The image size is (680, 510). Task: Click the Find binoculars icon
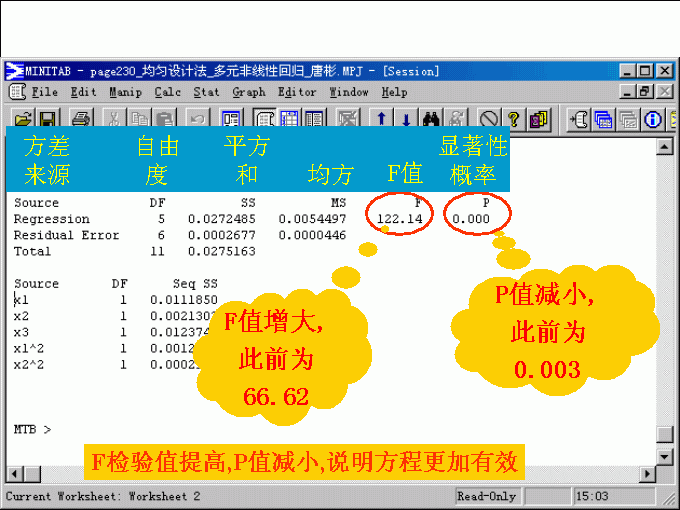[431, 118]
